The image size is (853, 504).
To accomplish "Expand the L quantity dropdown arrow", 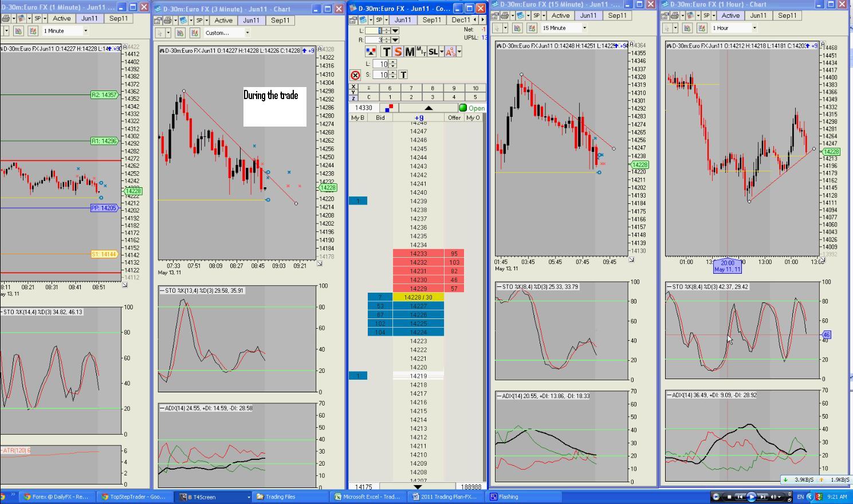I will (x=395, y=31).
